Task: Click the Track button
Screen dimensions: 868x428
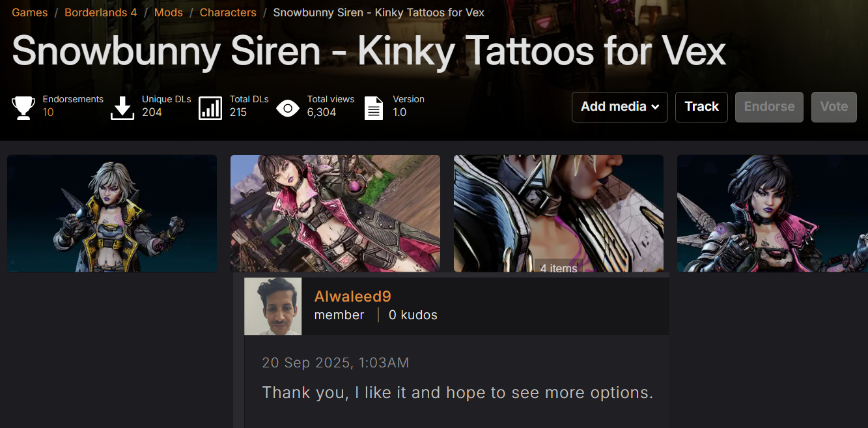Action: pos(701,107)
